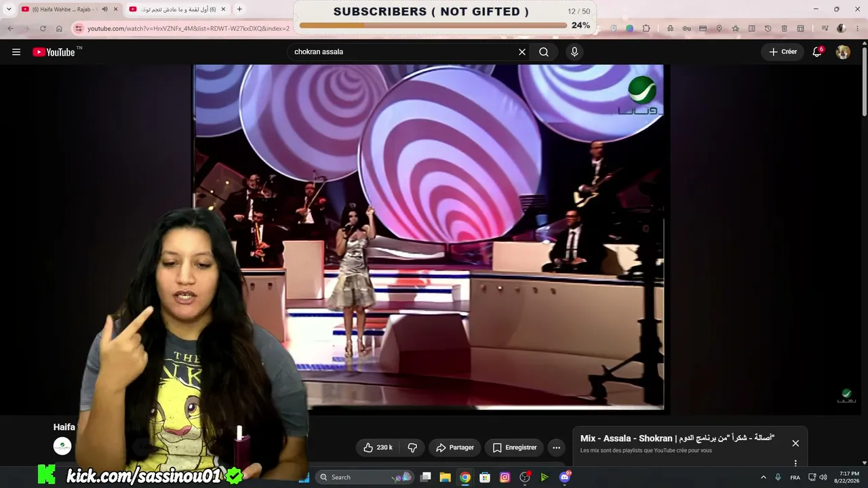The height and width of the screenshot is (488, 868).
Task: Open the YouTube guide hamburger menu
Action: tap(16, 52)
